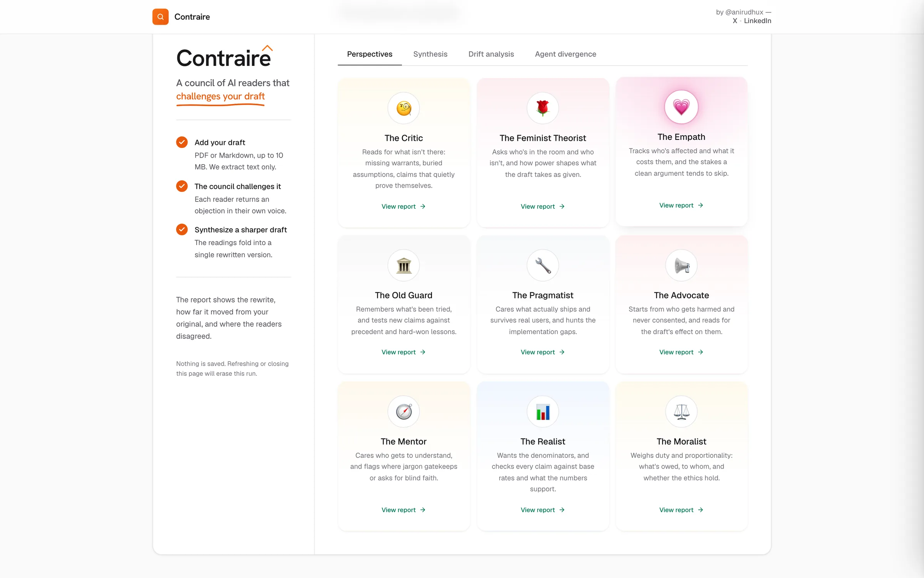
Task: Click The Old Guard card title
Action: [404, 295]
